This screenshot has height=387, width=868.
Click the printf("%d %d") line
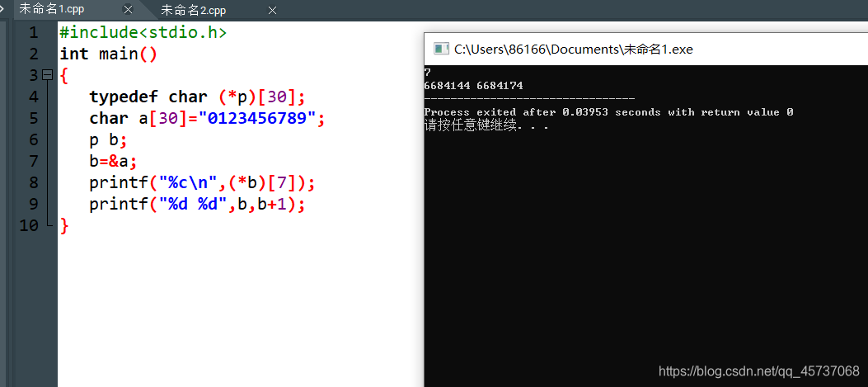click(197, 204)
